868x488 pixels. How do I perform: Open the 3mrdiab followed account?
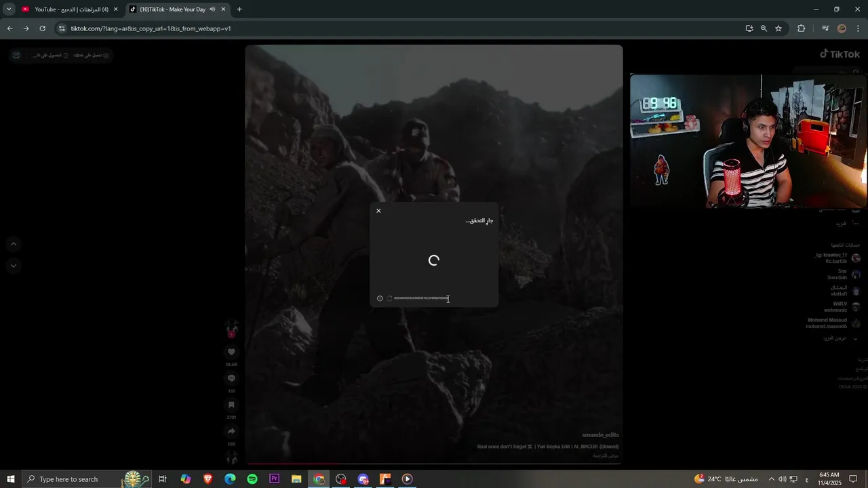click(x=843, y=274)
